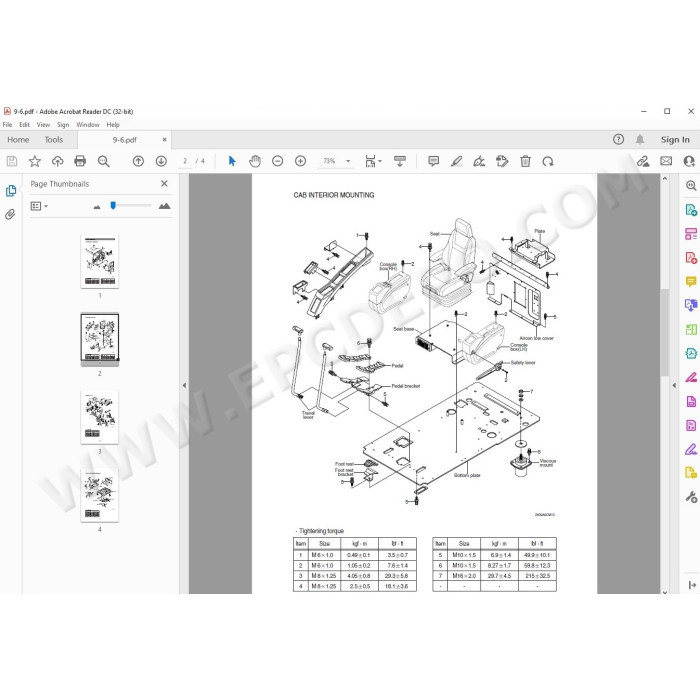Open the Window menu
The image size is (700, 700).
point(88,125)
